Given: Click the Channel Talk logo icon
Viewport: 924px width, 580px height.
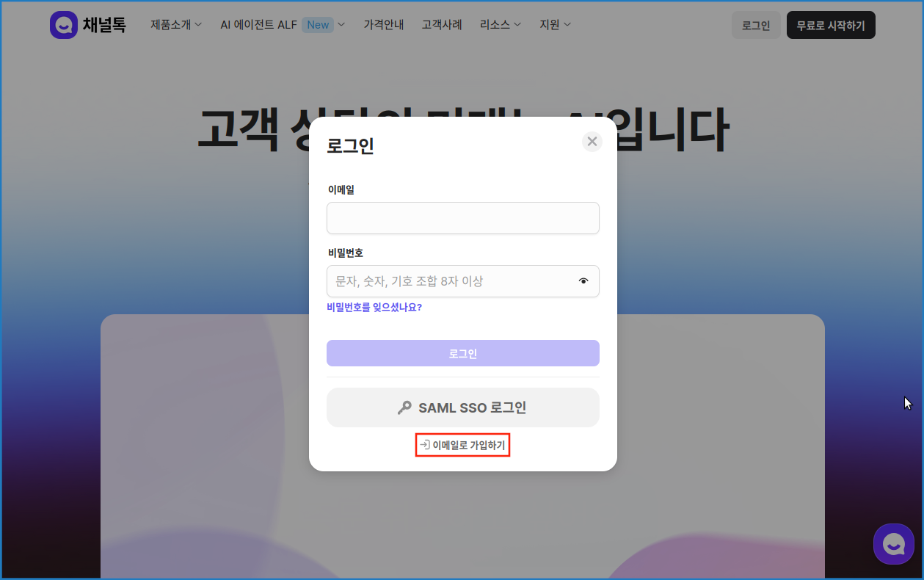Looking at the screenshot, I should point(64,25).
